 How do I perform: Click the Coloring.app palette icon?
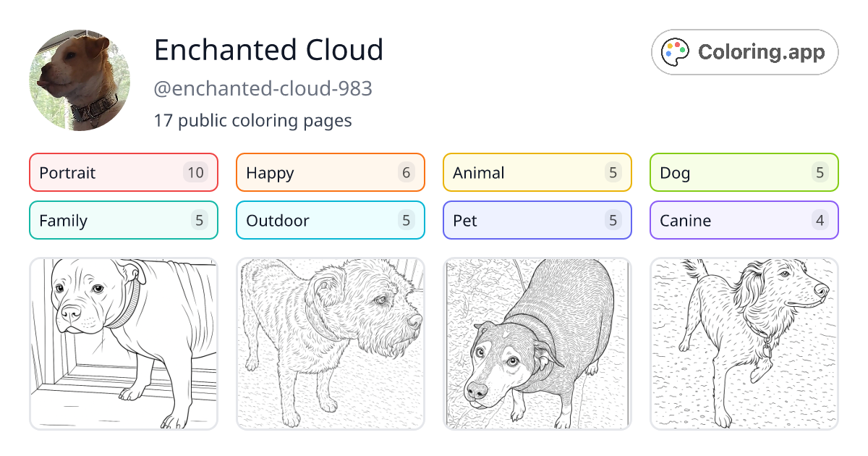click(x=675, y=51)
